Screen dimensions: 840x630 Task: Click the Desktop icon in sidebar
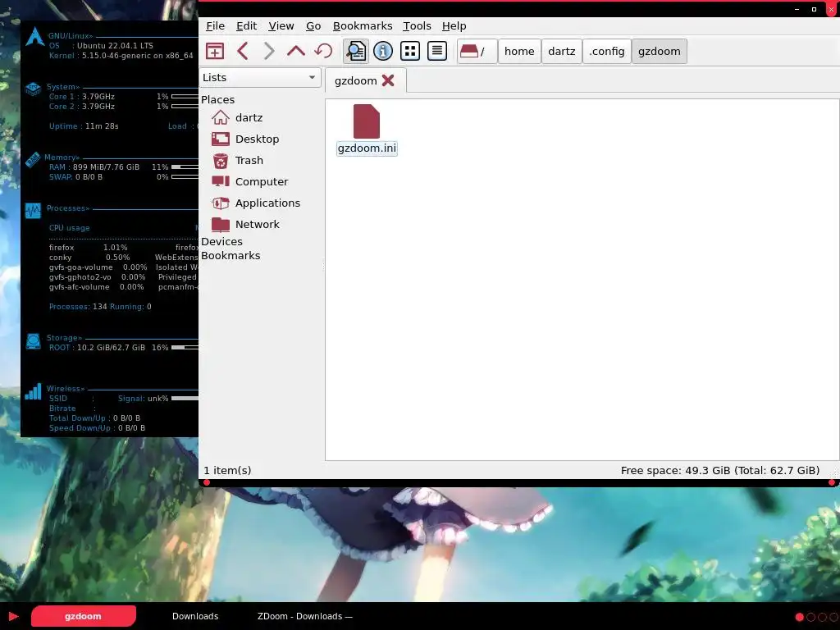pos(220,139)
